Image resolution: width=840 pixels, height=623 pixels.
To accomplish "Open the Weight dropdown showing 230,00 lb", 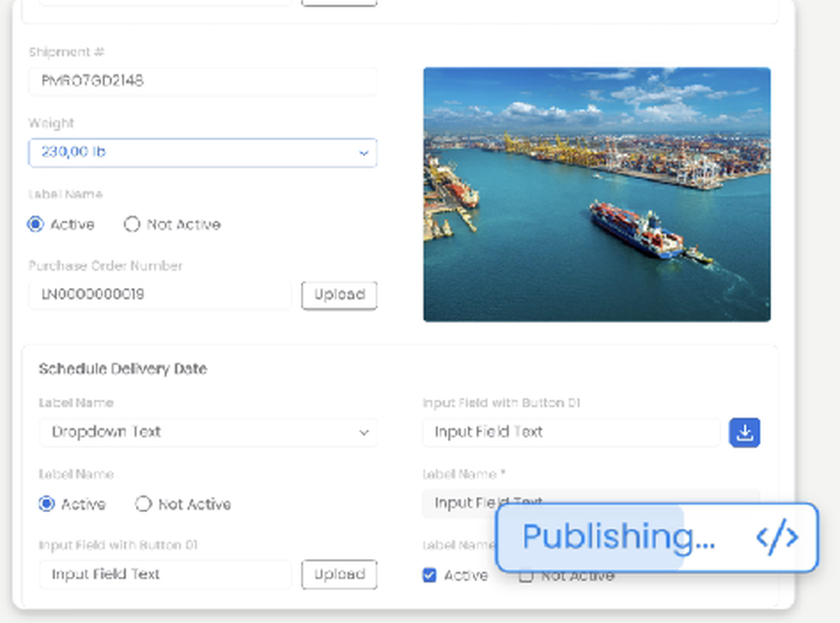I will point(202,153).
